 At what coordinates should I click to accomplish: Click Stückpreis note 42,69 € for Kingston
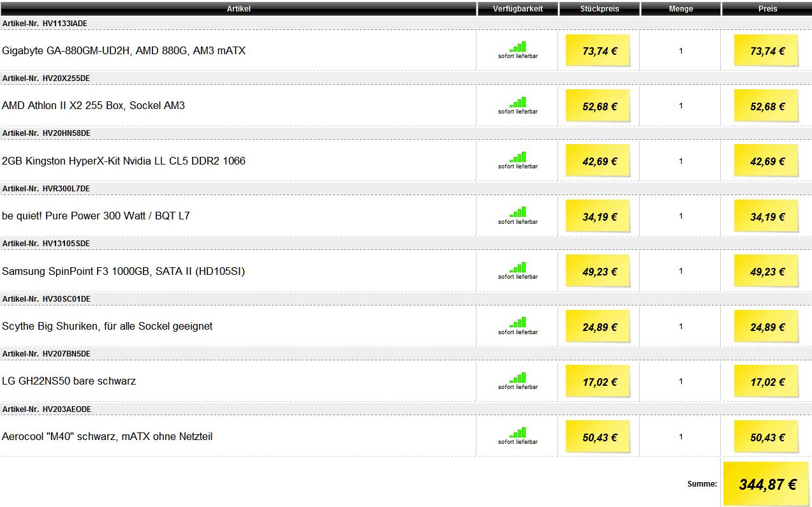tap(598, 161)
